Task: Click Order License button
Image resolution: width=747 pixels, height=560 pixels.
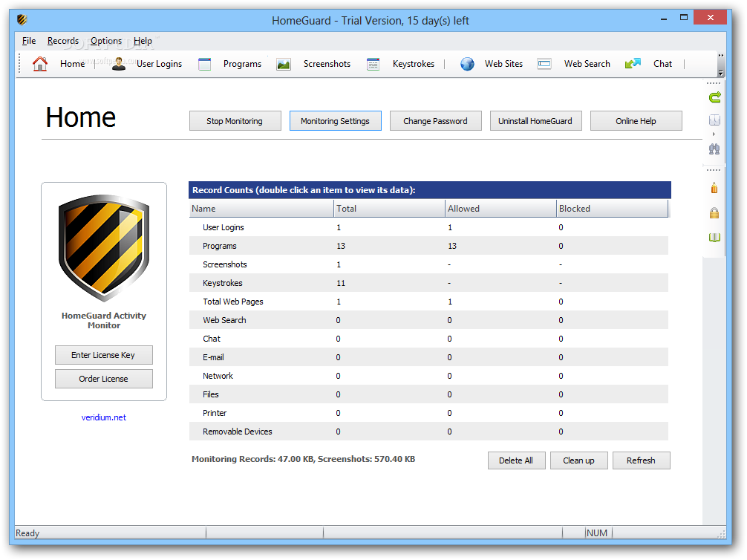Action: [103, 379]
